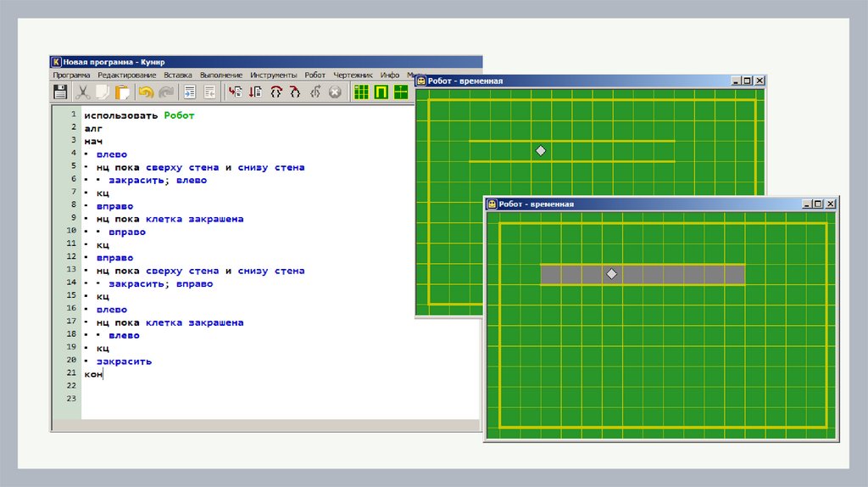868x487 pixels.
Task: Click the gray Stop execution circle icon
Action: click(x=335, y=92)
